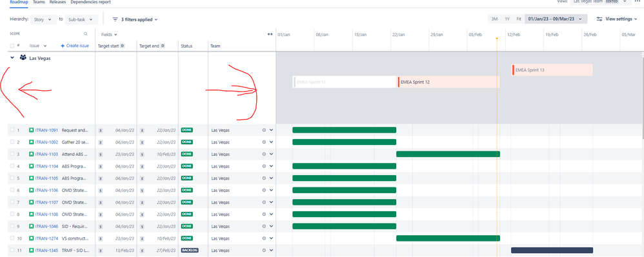Screen dimensions: 644x257
Task: Click the sprint badge beside the ITRAN-1091 target start
Action: pyautogui.click(x=101, y=130)
